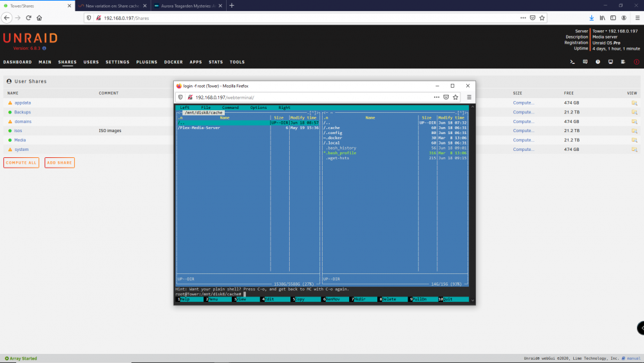Open the APPS menu
The width and height of the screenshot is (644, 363).
click(x=196, y=62)
